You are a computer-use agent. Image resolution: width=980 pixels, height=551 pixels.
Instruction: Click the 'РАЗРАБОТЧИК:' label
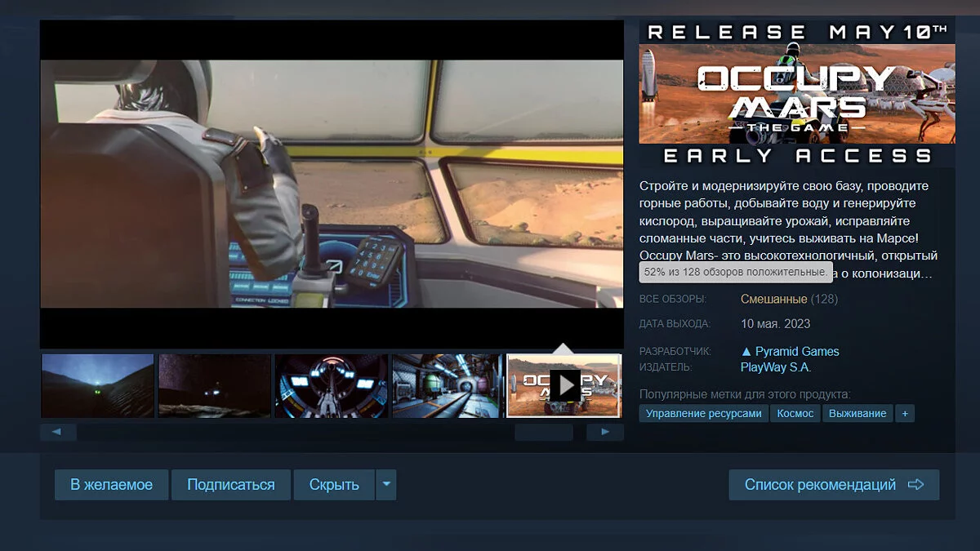pyautogui.click(x=675, y=351)
